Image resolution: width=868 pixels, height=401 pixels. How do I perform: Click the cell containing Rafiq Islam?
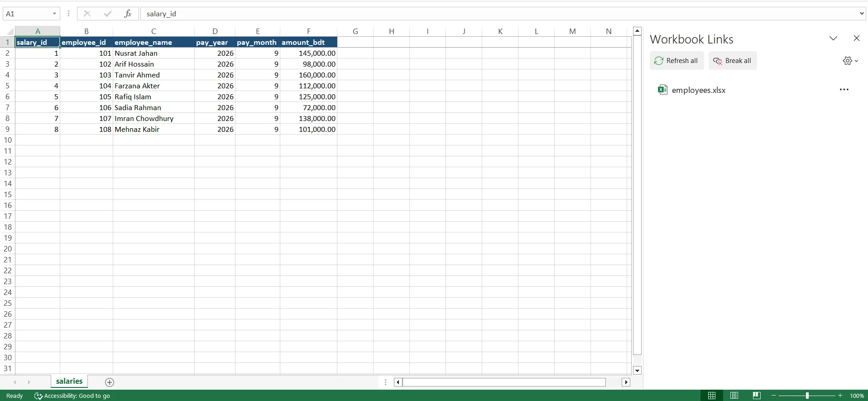(153, 97)
